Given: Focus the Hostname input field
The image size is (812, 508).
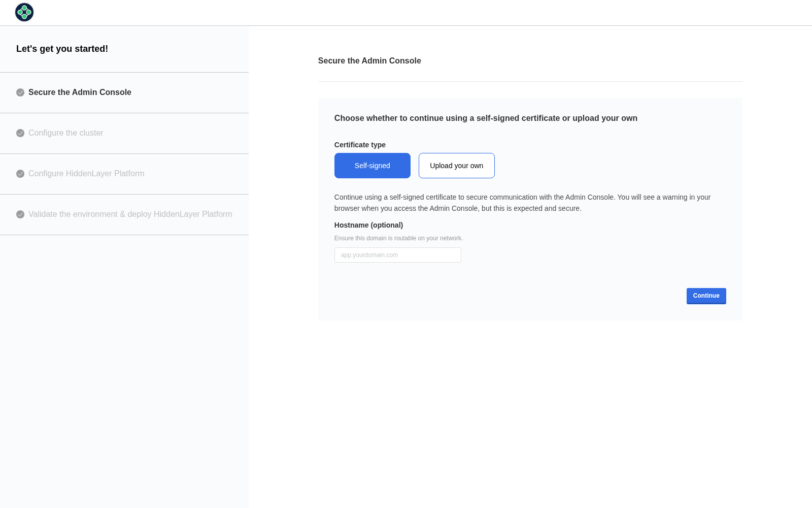Looking at the screenshot, I should (398, 255).
